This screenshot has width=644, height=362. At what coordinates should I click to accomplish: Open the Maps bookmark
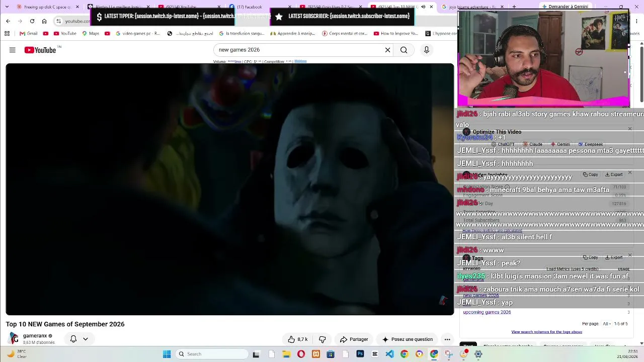(x=91, y=34)
